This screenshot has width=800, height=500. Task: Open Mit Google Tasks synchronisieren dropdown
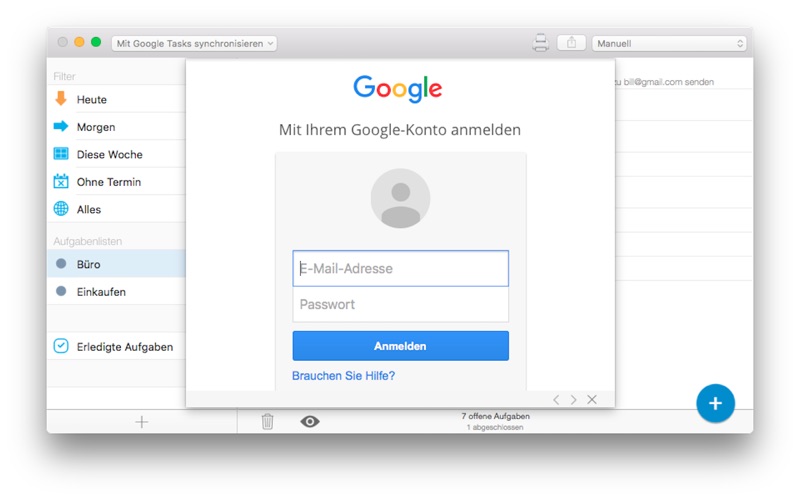194,43
